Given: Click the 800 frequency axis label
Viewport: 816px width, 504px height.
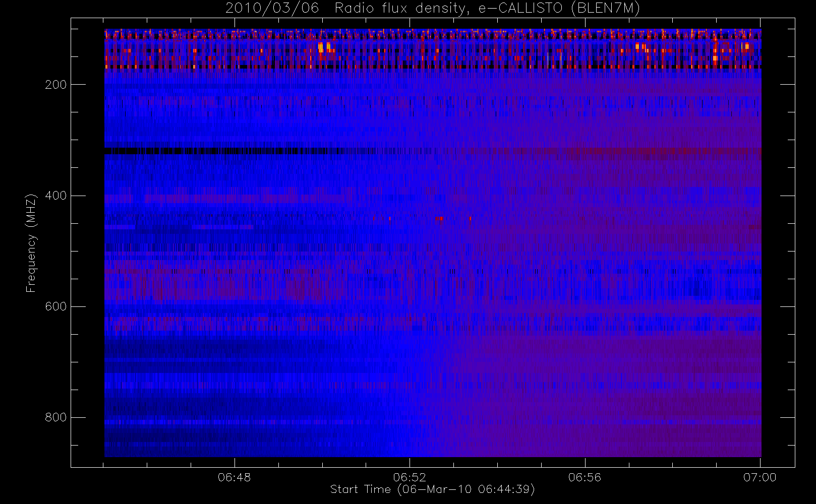Looking at the screenshot, I should coord(55,417).
